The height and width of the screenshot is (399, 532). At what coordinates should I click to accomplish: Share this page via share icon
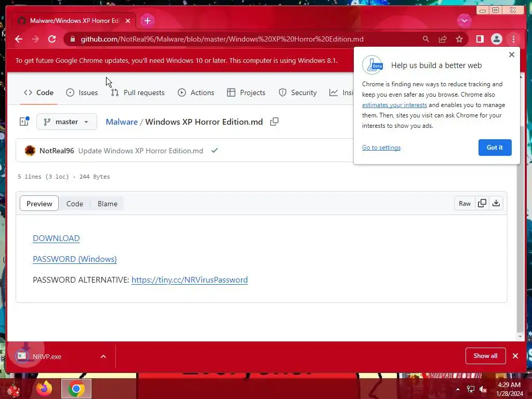click(443, 39)
